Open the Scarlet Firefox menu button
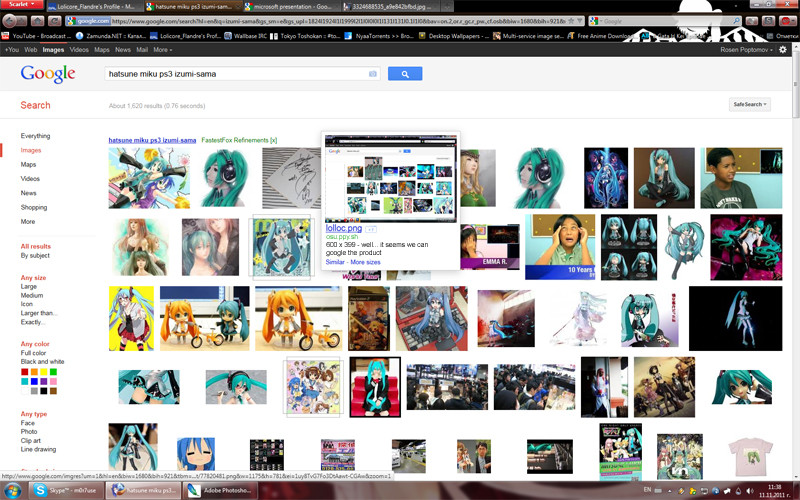 coord(22,4)
